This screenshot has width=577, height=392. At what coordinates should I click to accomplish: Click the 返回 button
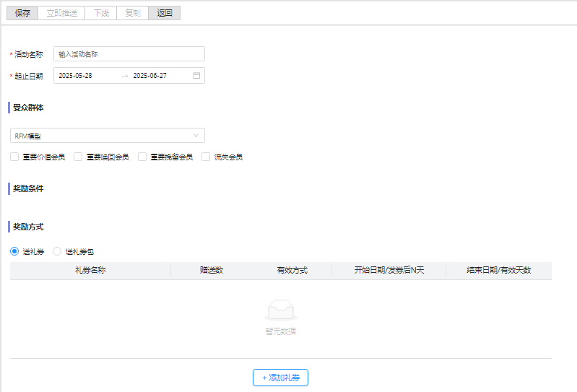coord(165,13)
